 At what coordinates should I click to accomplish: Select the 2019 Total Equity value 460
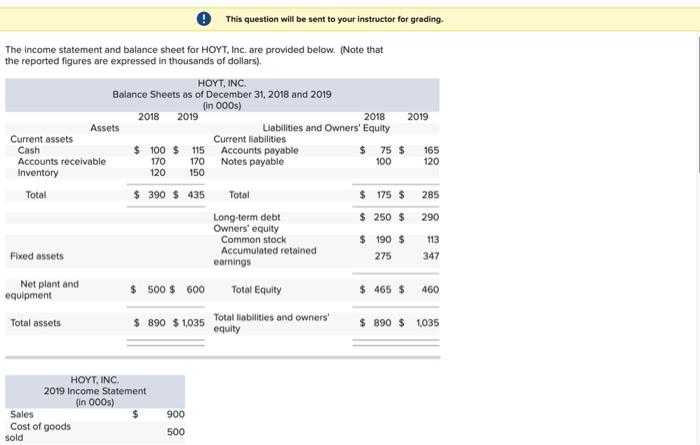[430, 290]
